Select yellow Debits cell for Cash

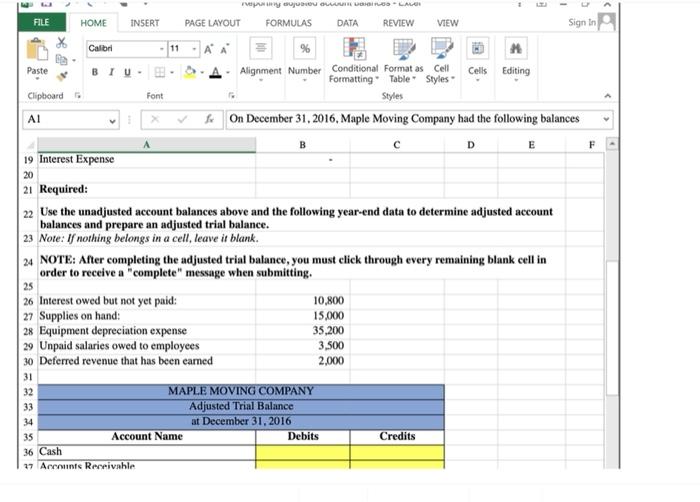tap(303, 452)
